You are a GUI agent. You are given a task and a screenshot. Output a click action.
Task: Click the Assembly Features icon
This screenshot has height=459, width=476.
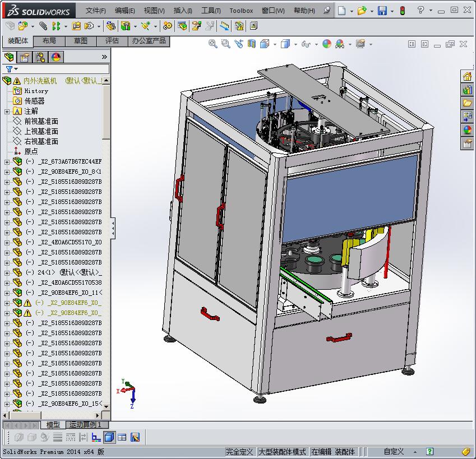tap(126, 26)
